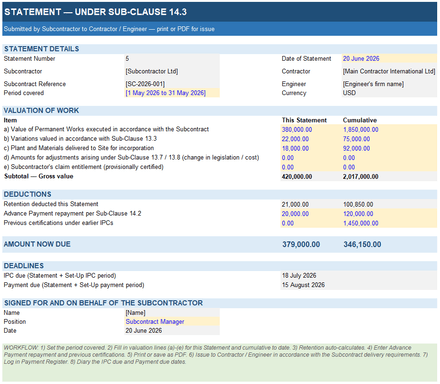Select Plant and Materials value 18,000.00
Viewport: 440px width, 384px height.
click(311, 148)
